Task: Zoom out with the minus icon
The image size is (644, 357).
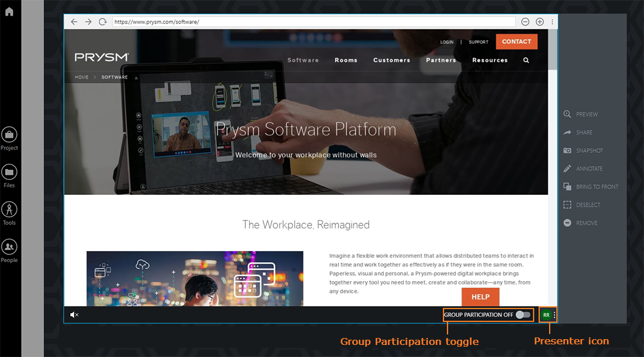Action: pos(525,22)
